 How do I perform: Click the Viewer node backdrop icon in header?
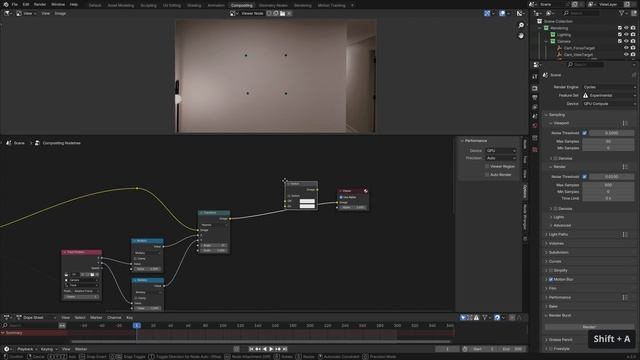coord(233,13)
